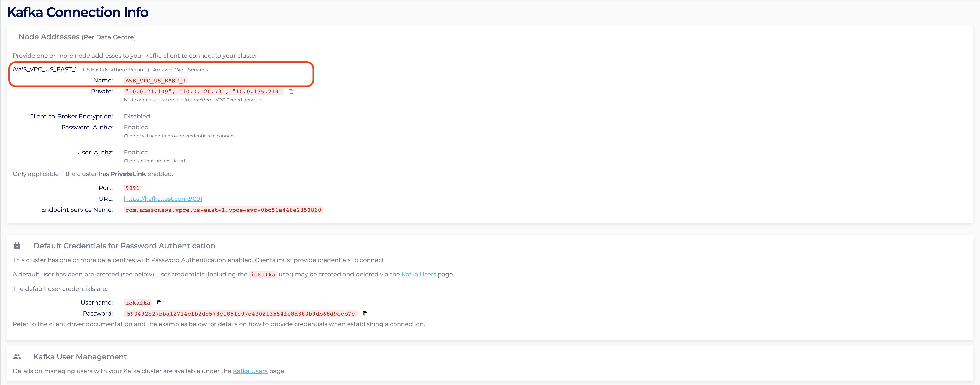Viewport: 980px width, 385px height.
Task: Click the users icon beside Kafka User Management
Action: click(17, 357)
